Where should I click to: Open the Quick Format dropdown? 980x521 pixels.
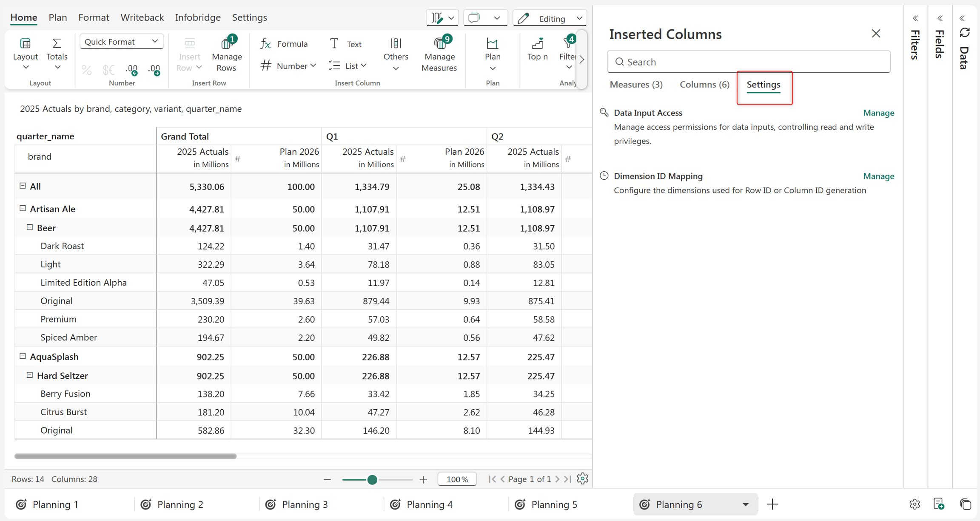point(122,42)
